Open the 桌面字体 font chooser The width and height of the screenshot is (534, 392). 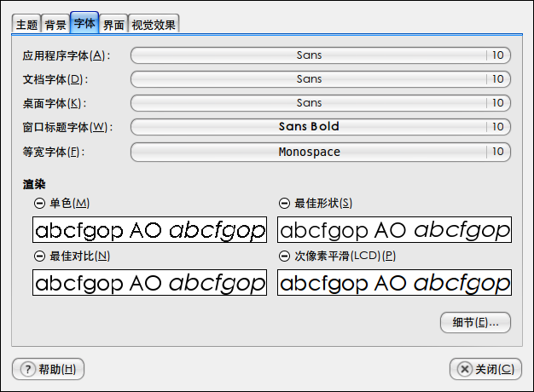tap(321, 103)
